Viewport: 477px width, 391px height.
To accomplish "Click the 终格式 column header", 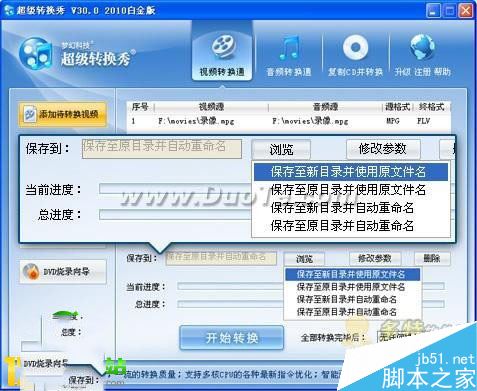I will point(431,107).
